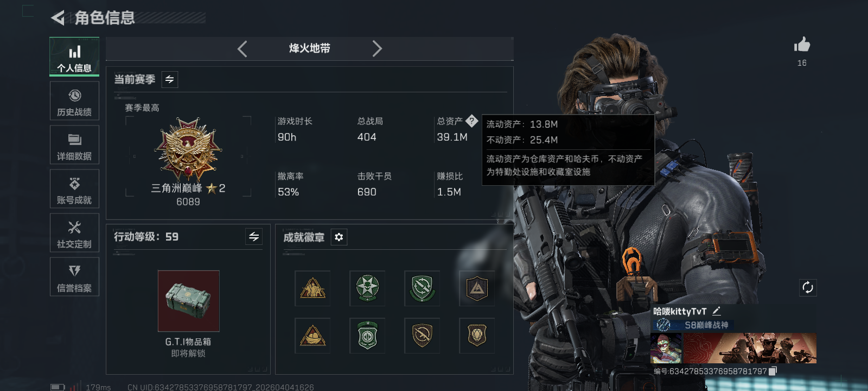Image resolution: width=868 pixels, height=391 pixels.
Task: Open the 成就徽章 settings gear
Action: [339, 237]
